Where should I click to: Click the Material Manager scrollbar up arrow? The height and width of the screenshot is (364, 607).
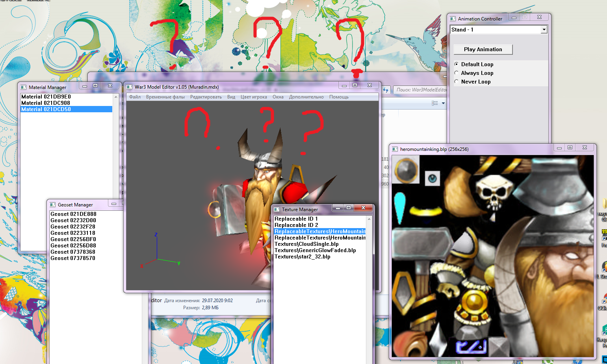click(116, 97)
